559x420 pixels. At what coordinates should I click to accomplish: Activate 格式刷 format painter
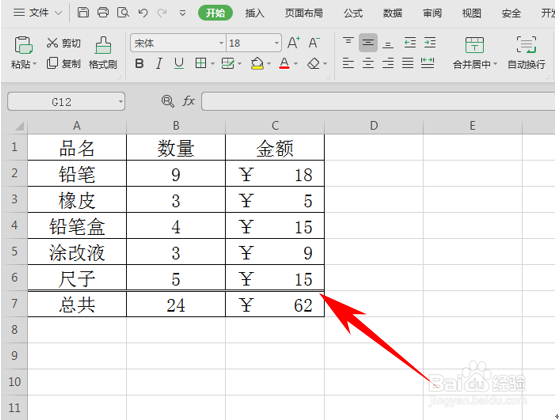(103, 53)
